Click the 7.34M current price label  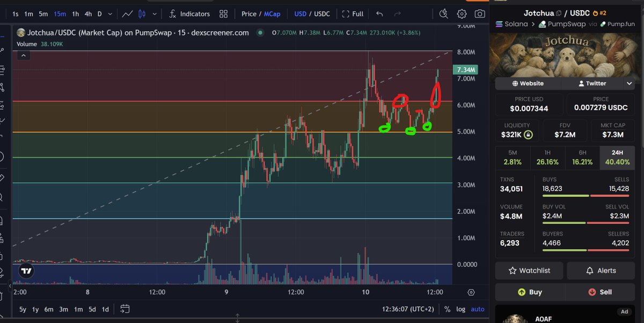pos(465,70)
